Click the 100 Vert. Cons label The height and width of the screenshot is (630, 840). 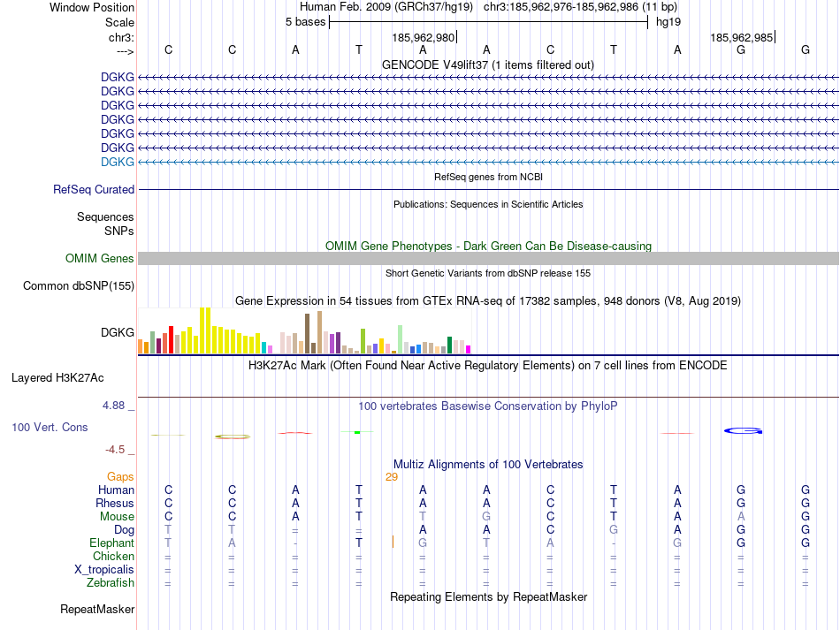[x=50, y=427]
